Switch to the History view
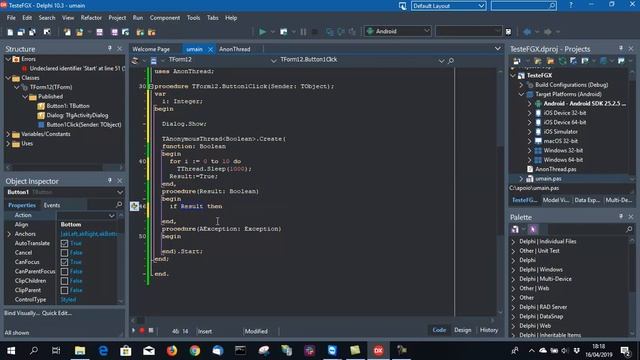This screenshot has width=640, height=360. point(489,330)
